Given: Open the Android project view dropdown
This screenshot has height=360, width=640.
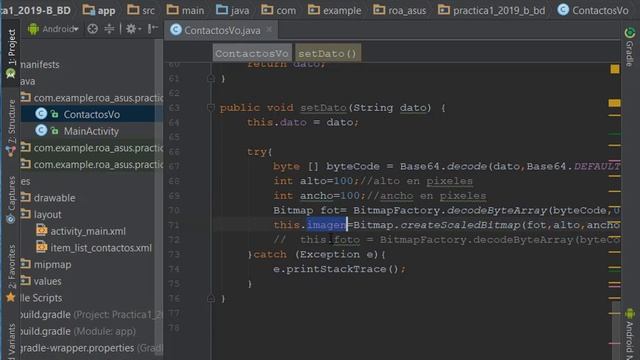Looking at the screenshot, I should [x=61, y=29].
